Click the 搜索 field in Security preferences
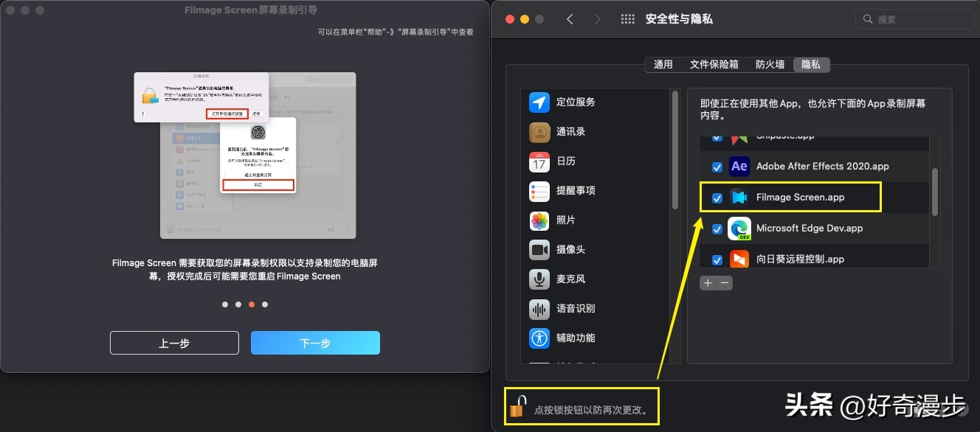This screenshot has width=980, height=432. [915, 19]
